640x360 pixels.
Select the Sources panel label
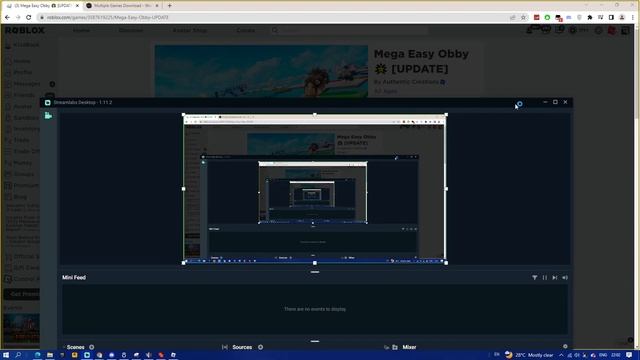coord(242,347)
